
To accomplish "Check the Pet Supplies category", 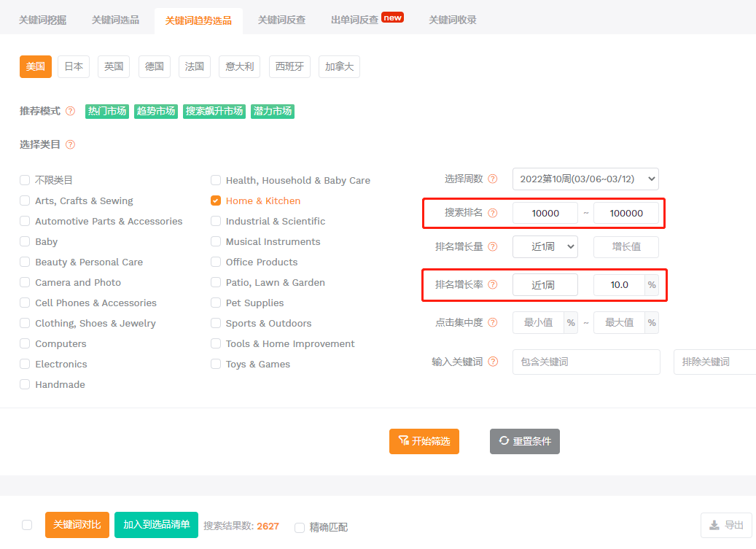I will click(x=216, y=303).
